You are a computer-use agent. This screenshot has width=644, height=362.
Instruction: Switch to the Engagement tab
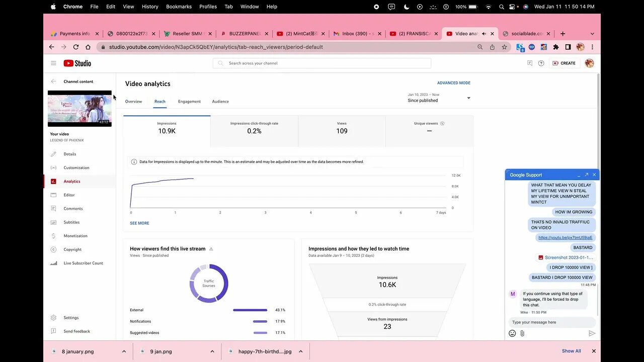189,102
